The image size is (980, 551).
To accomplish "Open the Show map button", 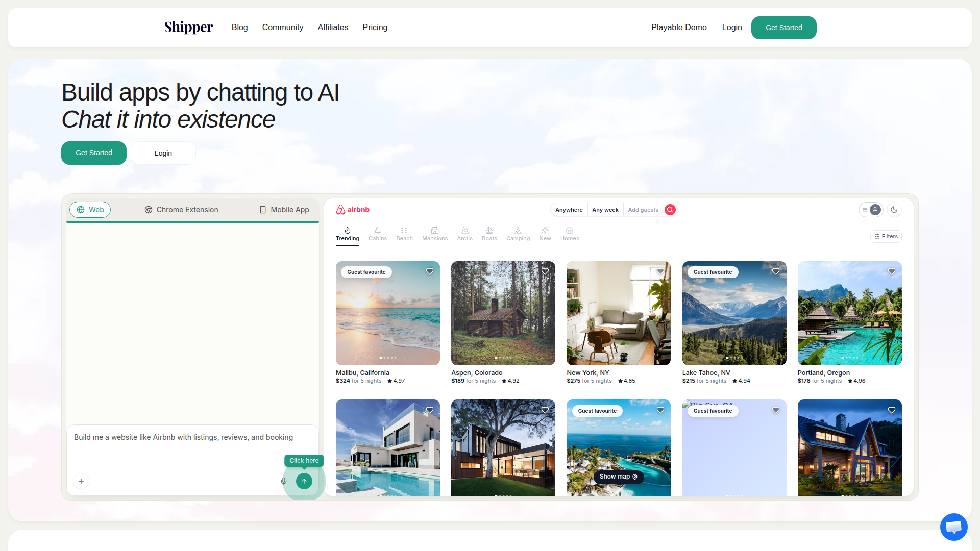I will [618, 477].
